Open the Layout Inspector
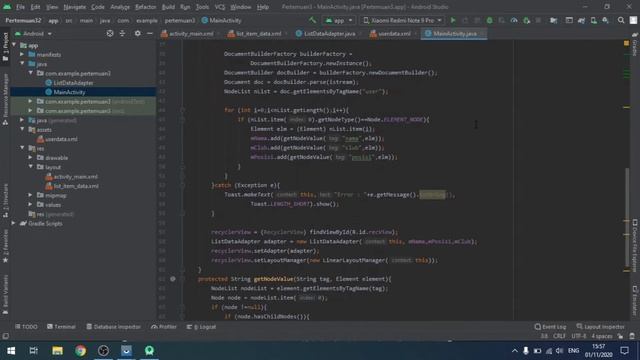 pyautogui.click(x=600, y=327)
